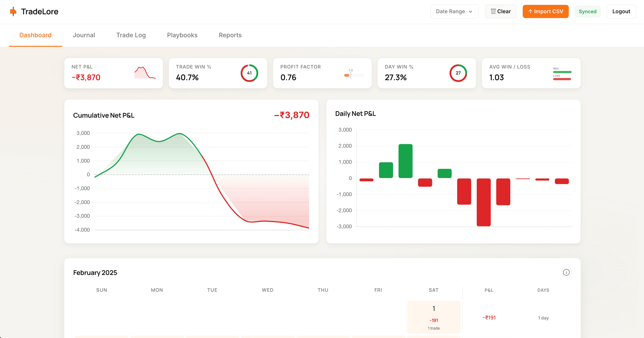644x338 pixels.
Task: Click the Trade Win % donut showing 41
Action: [x=249, y=73]
